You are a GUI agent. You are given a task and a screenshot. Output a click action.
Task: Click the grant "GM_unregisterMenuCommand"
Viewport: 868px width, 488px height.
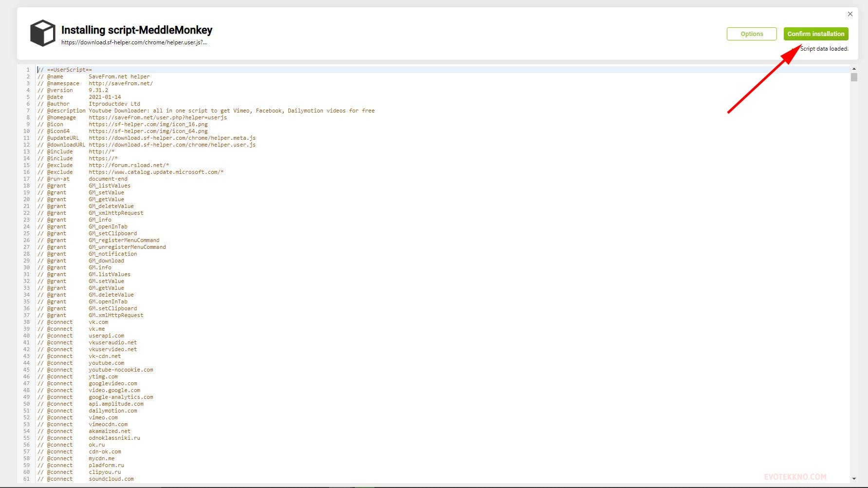tap(127, 247)
